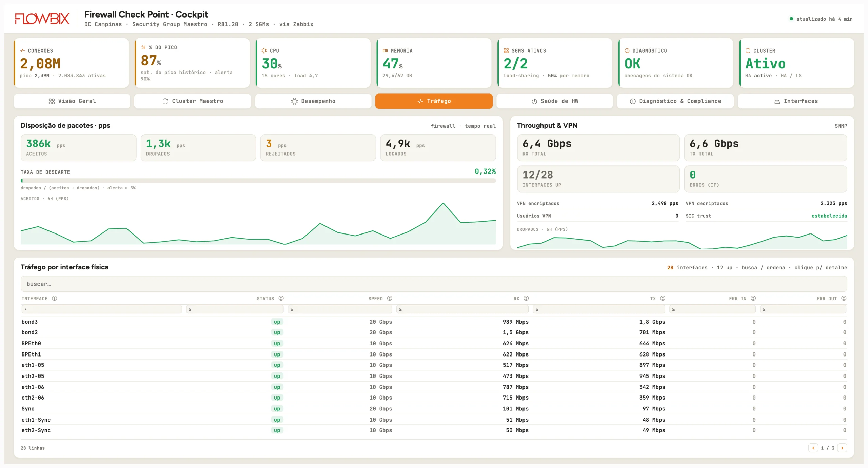Go to Diagnóstico & Compliance tab
868x468 pixels.
675,101
